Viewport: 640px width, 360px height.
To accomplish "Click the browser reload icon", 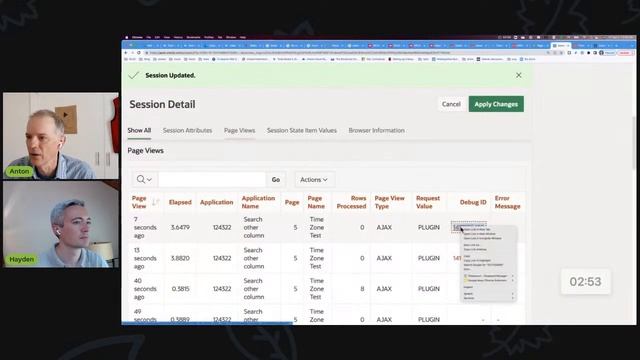I will click(x=139, y=53).
